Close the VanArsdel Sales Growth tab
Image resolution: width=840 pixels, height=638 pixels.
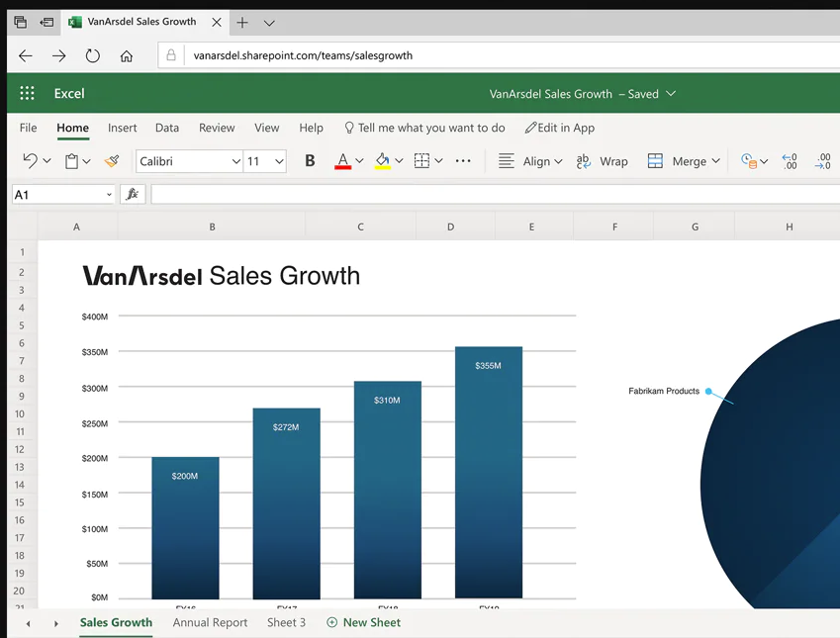point(217,23)
